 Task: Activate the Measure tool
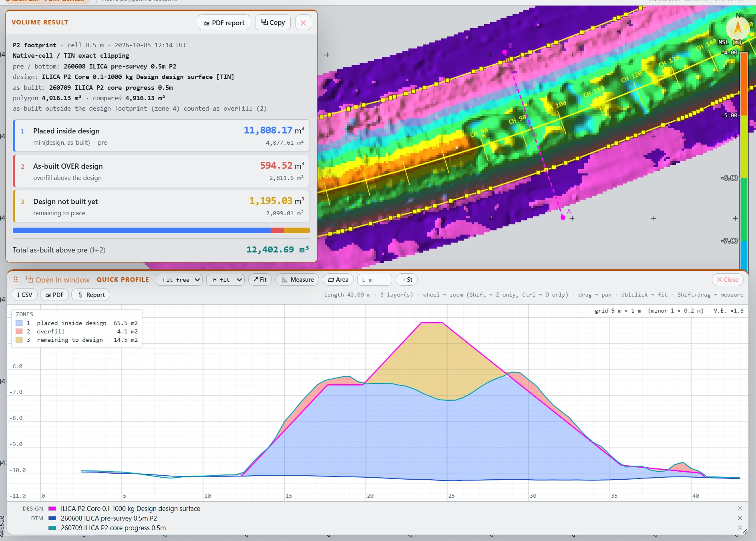(297, 280)
